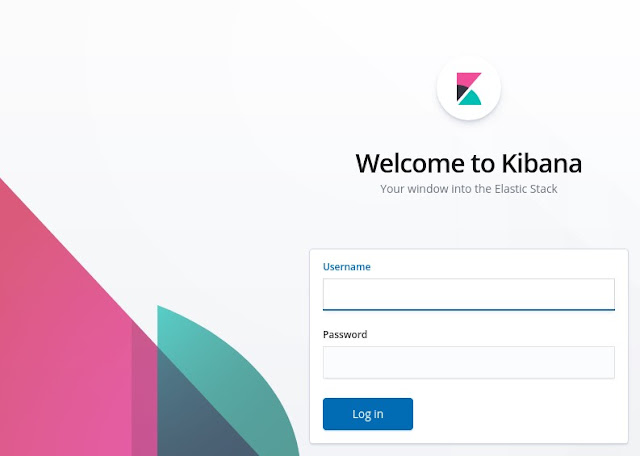Screen dimensions: 640x456
Task: Click the word Kibana in the heading
Action: [542, 163]
